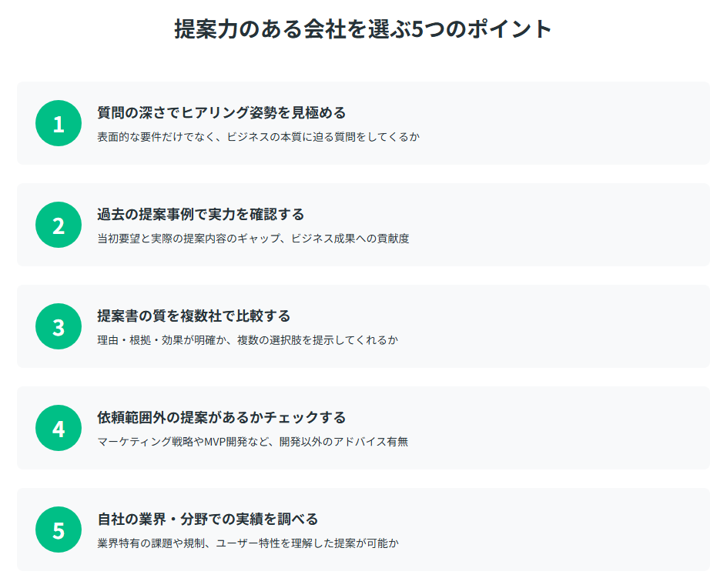The image size is (727, 588).
Task: Select heading 過去の提案事例で実力を確認する
Action: point(200,214)
